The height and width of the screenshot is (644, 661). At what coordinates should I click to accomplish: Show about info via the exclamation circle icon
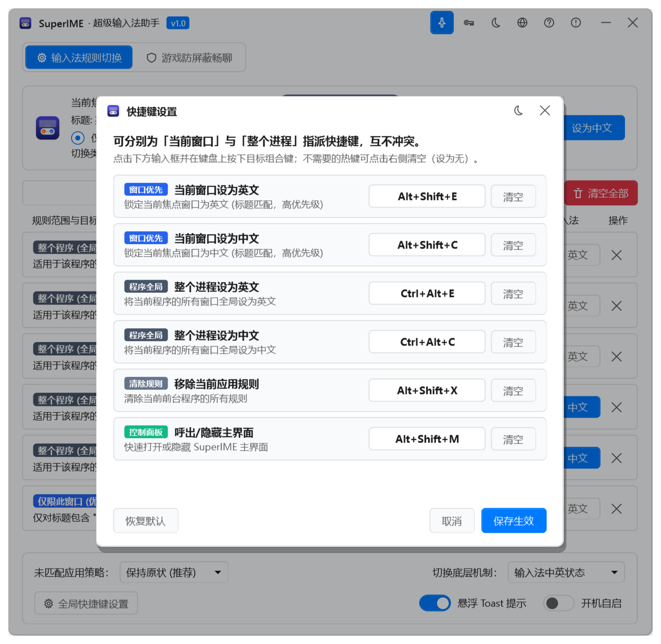point(576,23)
